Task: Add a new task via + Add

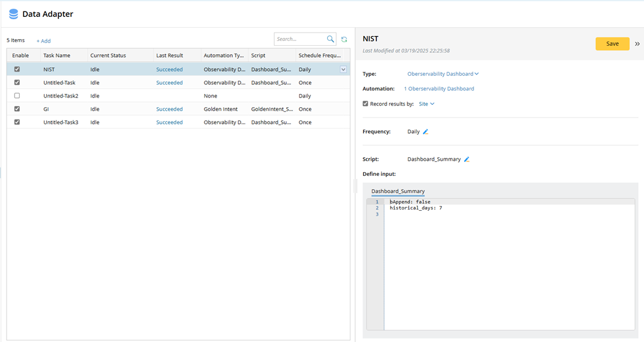Action: (43, 41)
